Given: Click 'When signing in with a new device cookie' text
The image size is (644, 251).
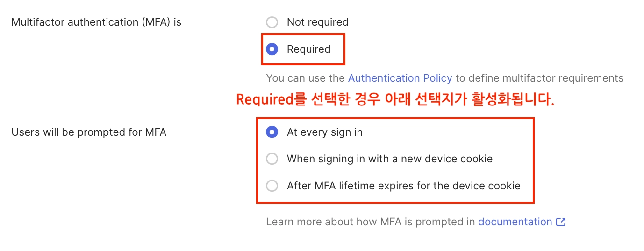Looking at the screenshot, I should [389, 159].
